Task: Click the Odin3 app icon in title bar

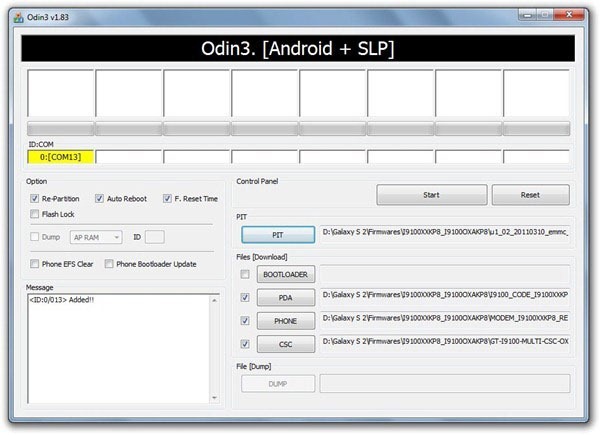Action: (18, 17)
